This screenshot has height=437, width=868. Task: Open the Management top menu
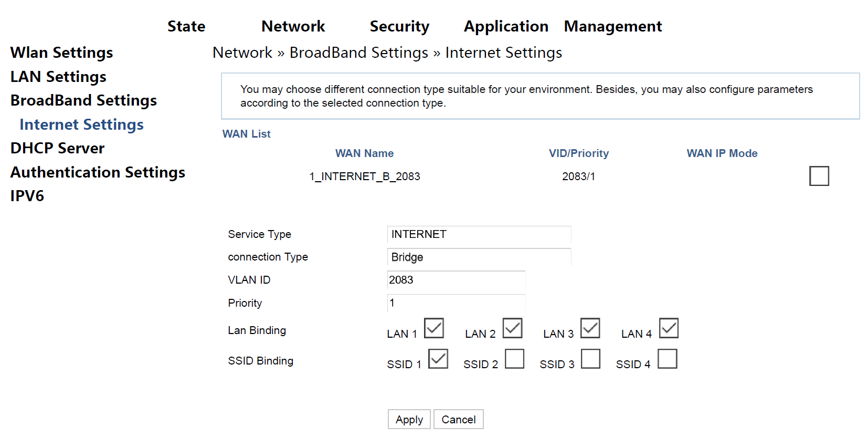coord(613,26)
